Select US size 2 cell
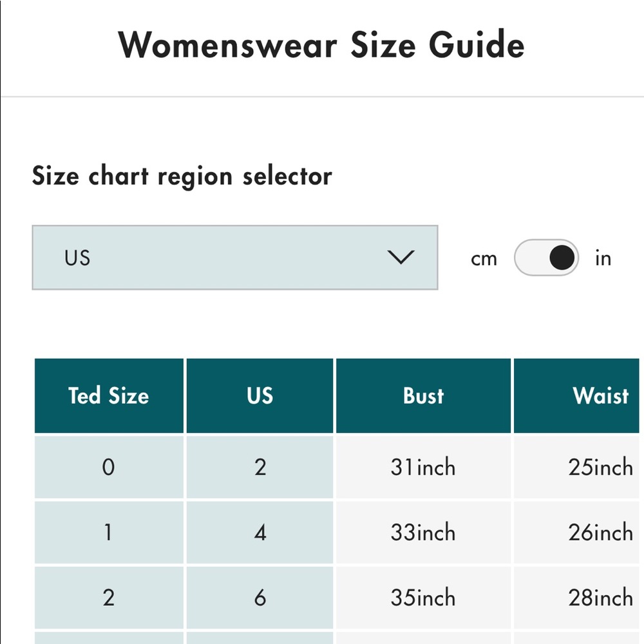644x644 pixels. [x=260, y=467]
